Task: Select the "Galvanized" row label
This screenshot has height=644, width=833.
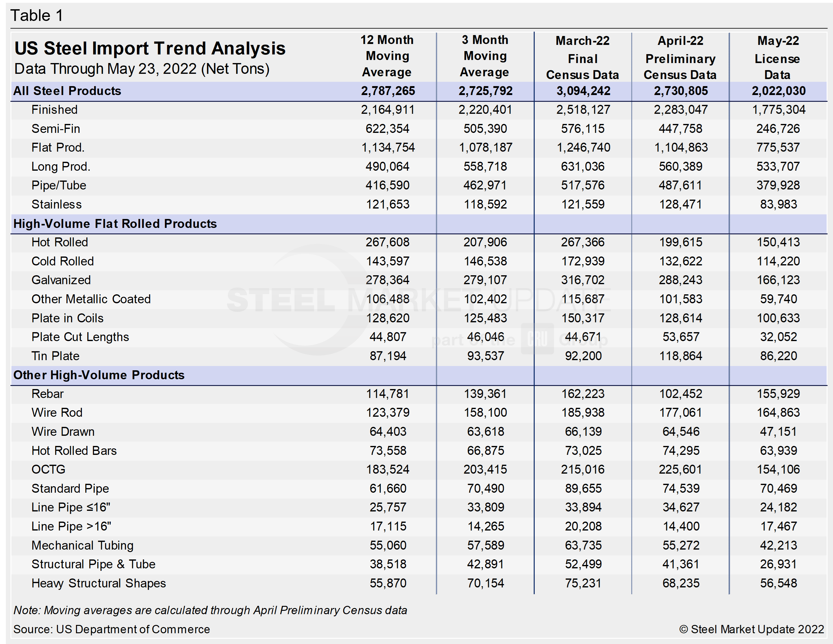Action: point(61,280)
